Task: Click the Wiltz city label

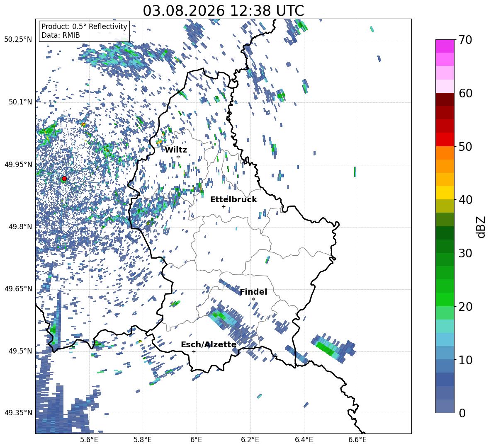Action: (x=176, y=150)
